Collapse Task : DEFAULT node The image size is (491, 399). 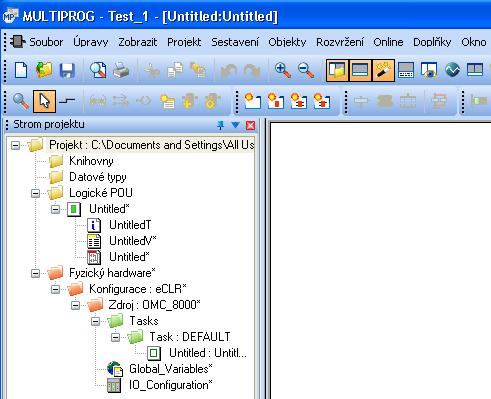pyautogui.click(x=115, y=337)
